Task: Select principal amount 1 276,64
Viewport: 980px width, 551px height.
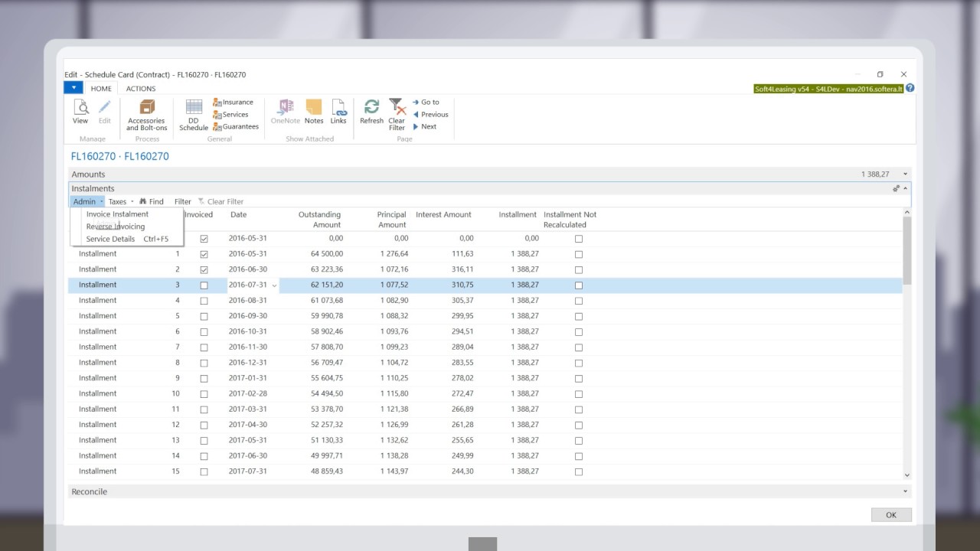Action: tap(394, 254)
